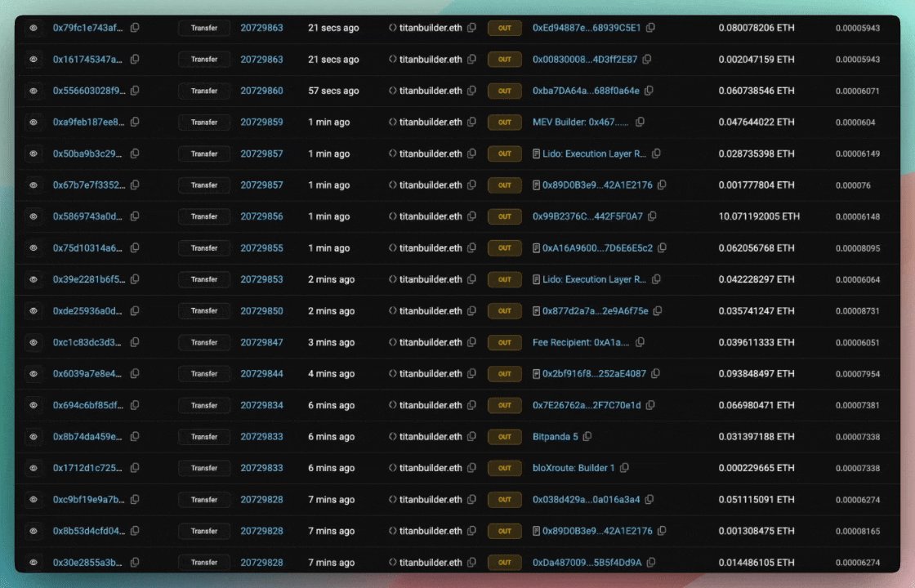Image resolution: width=915 pixels, height=588 pixels.
Task: Copy transaction hash 0x161745347a
Action: point(135,59)
